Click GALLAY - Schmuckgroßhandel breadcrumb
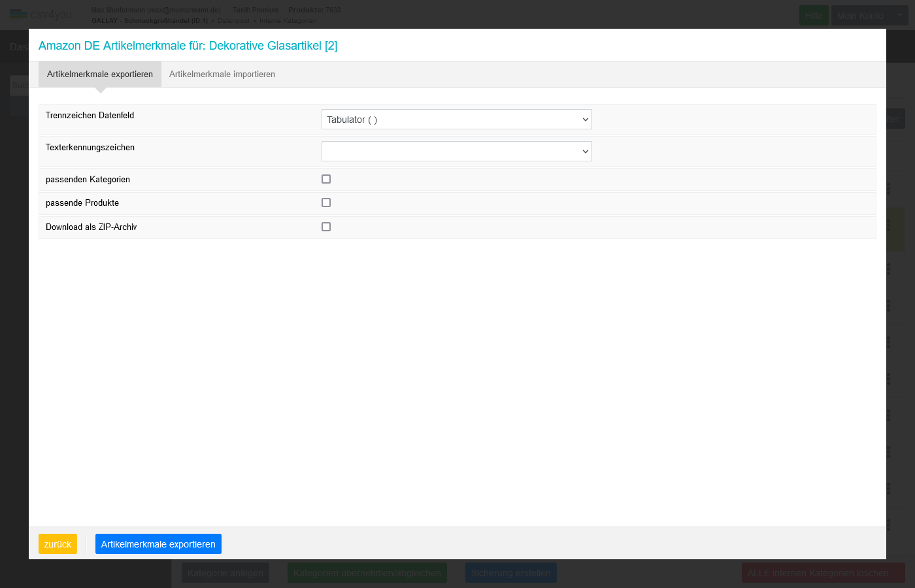The image size is (915, 588). pyautogui.click(x=149, y=21)
